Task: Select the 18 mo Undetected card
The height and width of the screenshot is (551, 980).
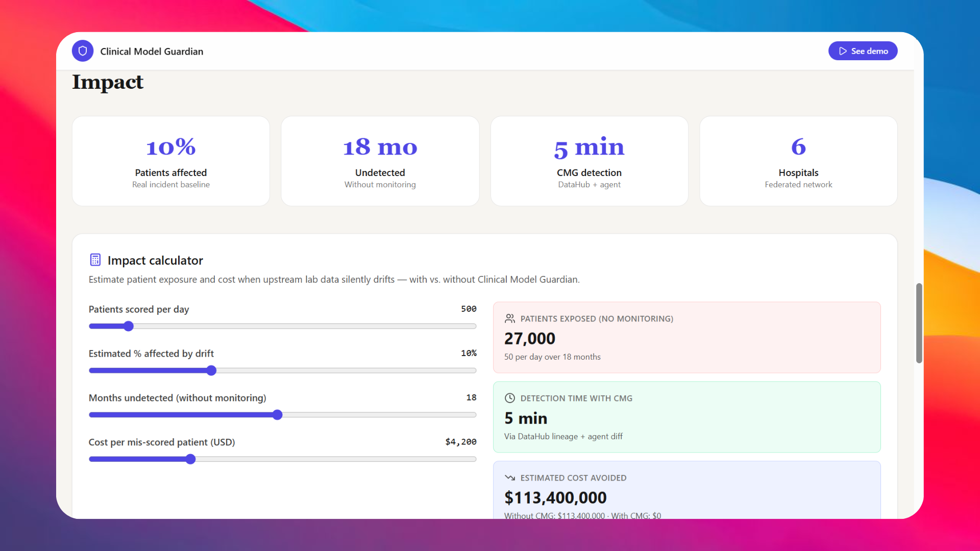Action: (380, 161)
